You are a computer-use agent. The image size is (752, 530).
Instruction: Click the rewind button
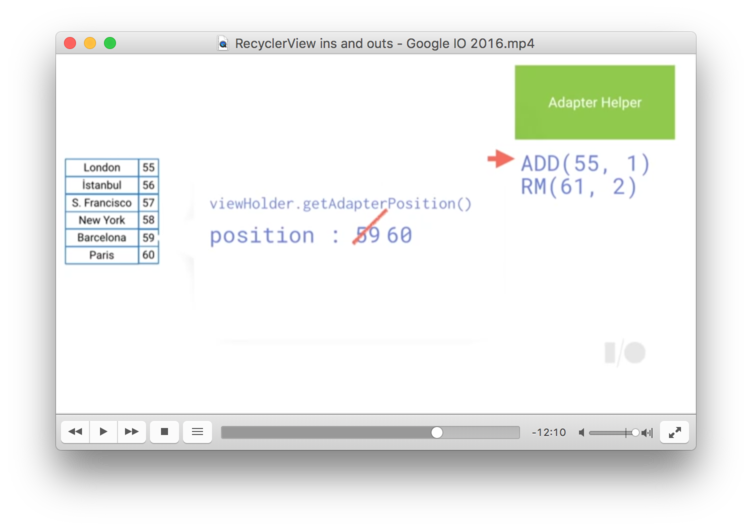[x=75, y=432]
